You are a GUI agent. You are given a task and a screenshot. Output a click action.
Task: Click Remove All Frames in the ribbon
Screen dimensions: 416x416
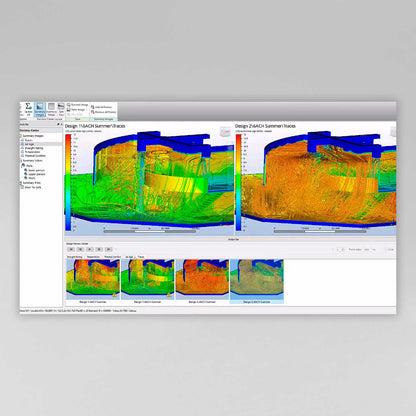(x=103, y=112)
